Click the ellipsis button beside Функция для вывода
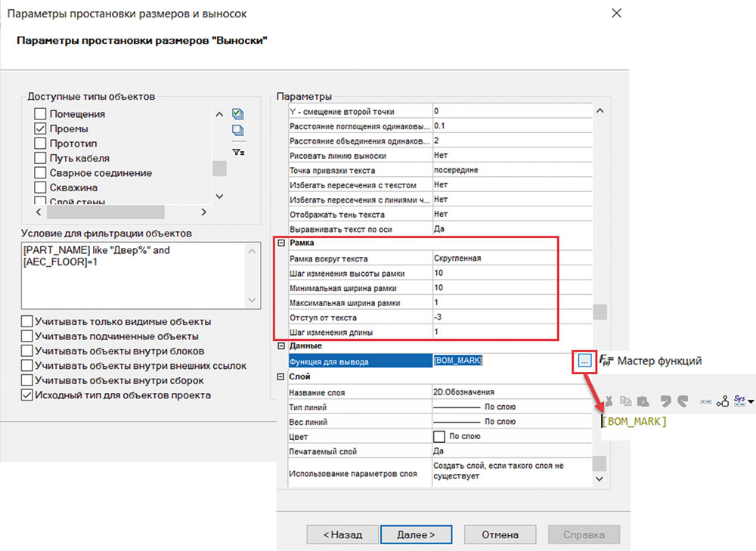Viewport: 756px width, 551px height. [584, 361]
